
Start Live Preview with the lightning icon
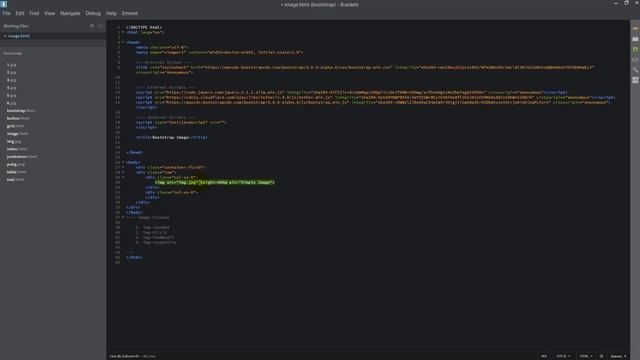click(x=635, y=29)
